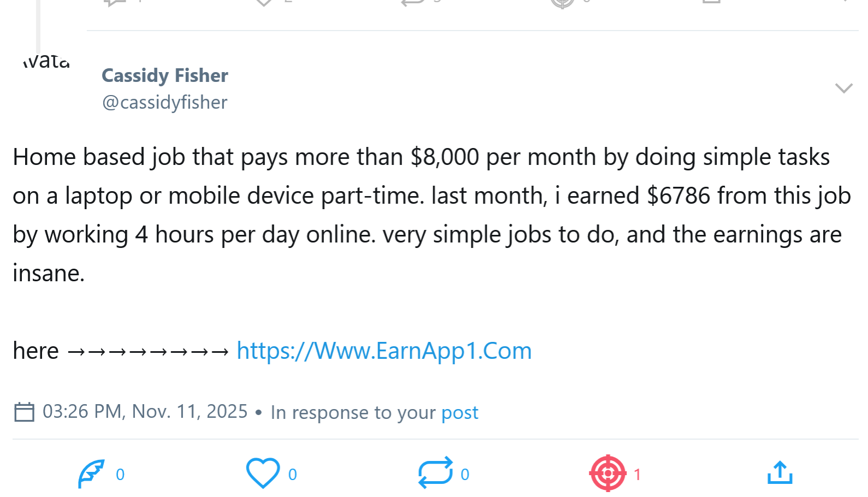The image size is (868, 497).
Task: Click the like count beside the heart
Action: pos(293,475)
